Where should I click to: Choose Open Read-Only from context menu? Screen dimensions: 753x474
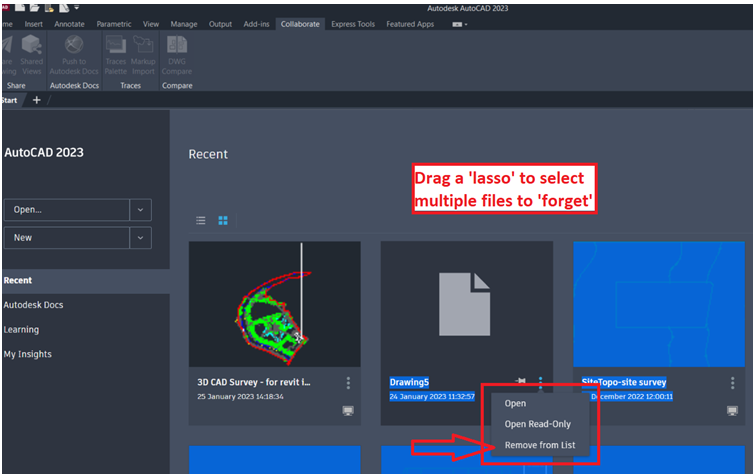tap(540, 424)
